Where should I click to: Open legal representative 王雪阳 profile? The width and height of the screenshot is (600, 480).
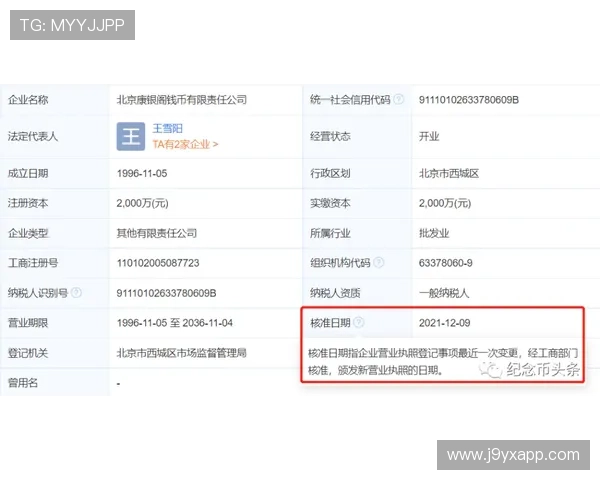(168, 129)
